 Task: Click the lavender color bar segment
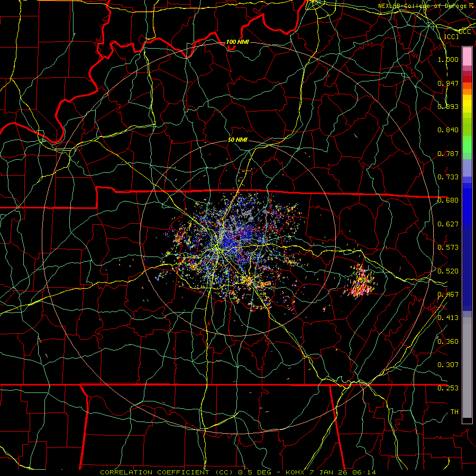click(467, 168)
